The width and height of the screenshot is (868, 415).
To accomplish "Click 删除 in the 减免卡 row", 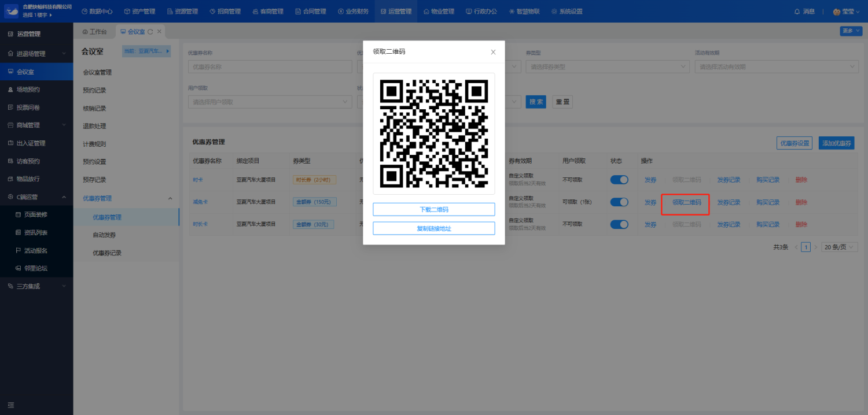I will [801, 202].
